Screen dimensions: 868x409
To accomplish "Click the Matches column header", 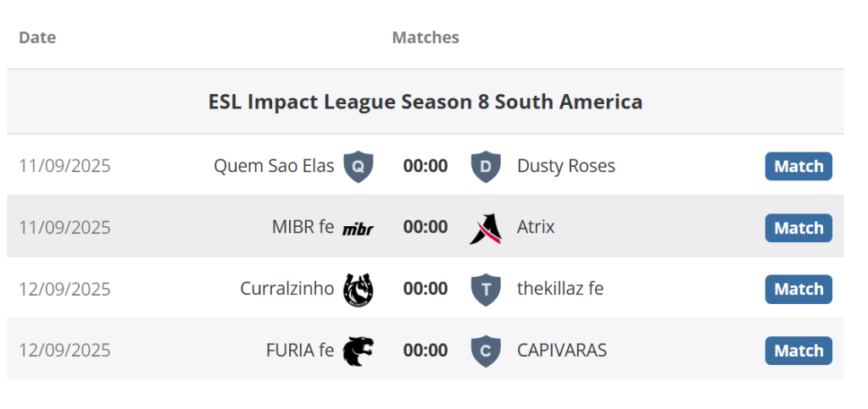I will [426, 37].
